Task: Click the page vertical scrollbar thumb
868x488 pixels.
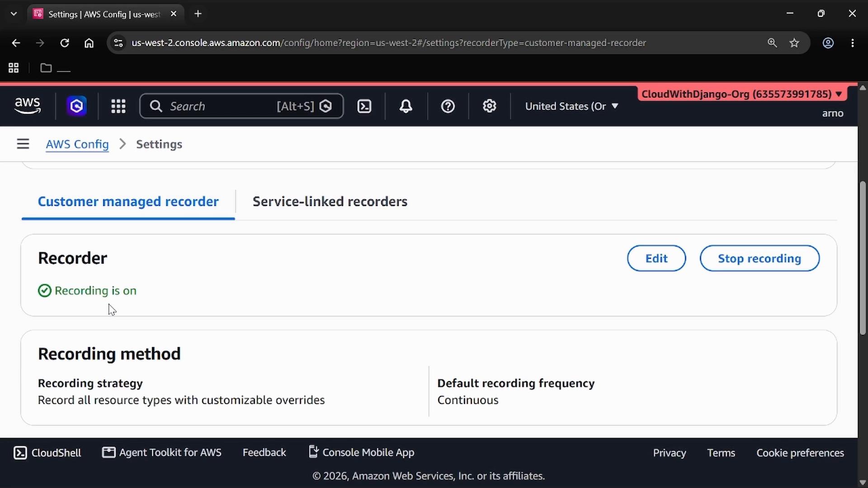Action: tap(863, 258)
